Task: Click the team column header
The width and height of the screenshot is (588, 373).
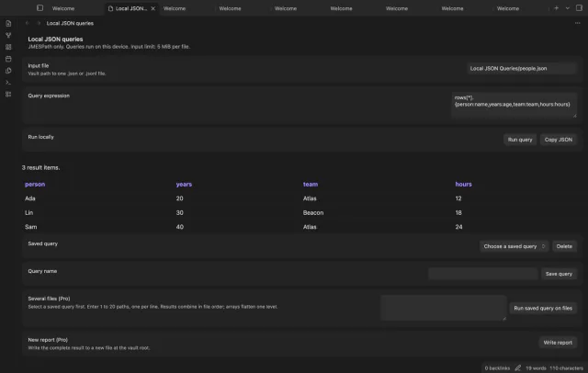Action: (x=311, y=185)
